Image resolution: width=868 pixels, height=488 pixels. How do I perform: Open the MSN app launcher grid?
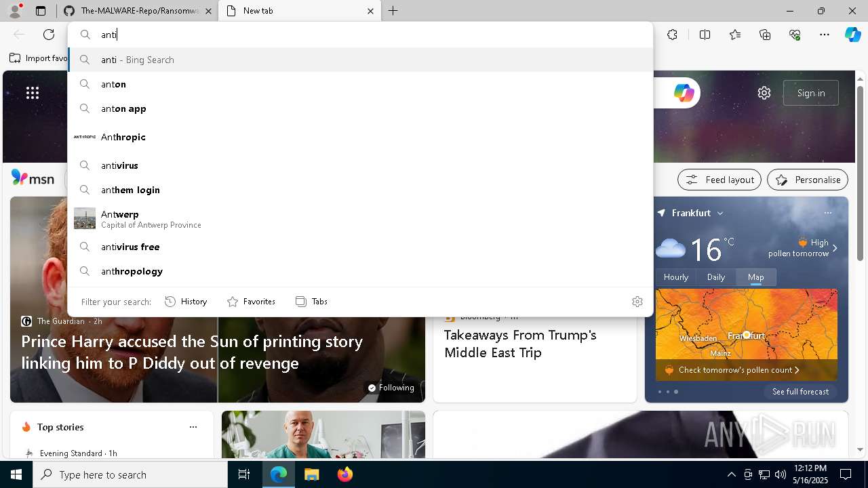33,93
